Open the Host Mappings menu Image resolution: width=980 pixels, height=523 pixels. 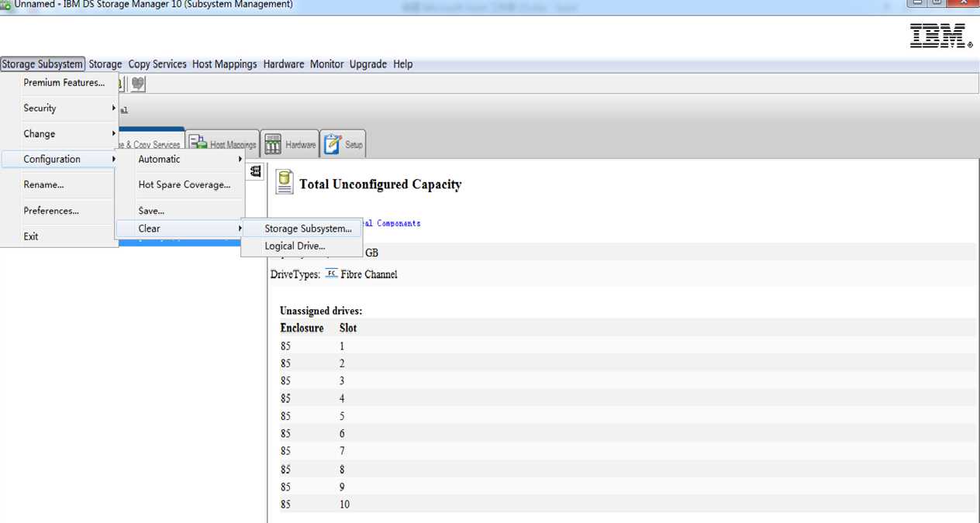[x=224, y=64]
